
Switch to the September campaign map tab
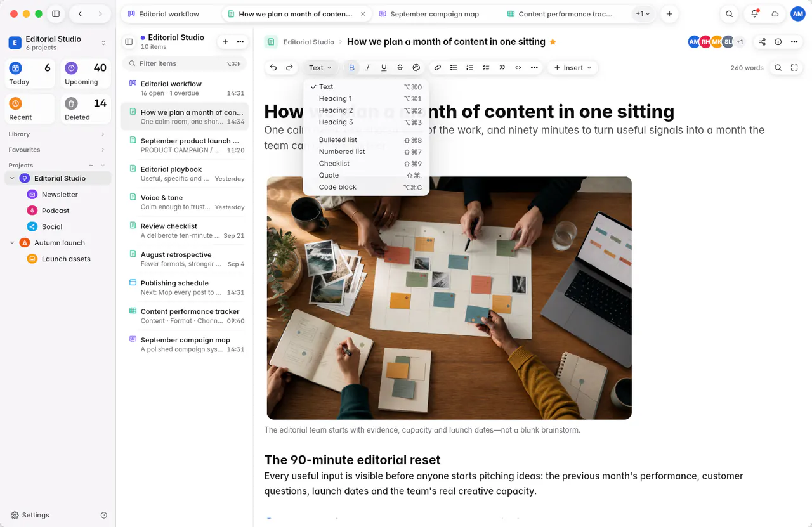435,14
